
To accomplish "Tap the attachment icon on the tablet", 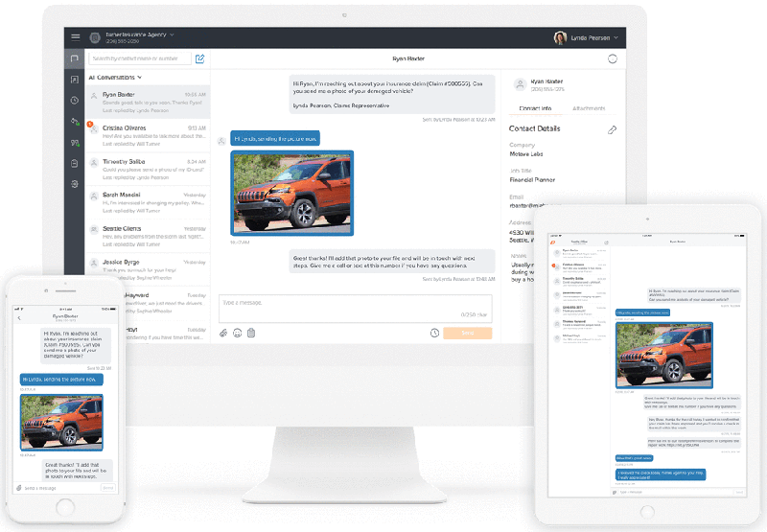I will tap(615, 493).
